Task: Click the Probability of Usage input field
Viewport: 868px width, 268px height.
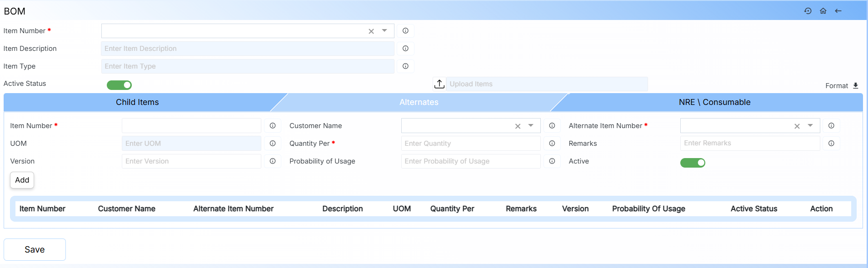Action: point(470,161)
